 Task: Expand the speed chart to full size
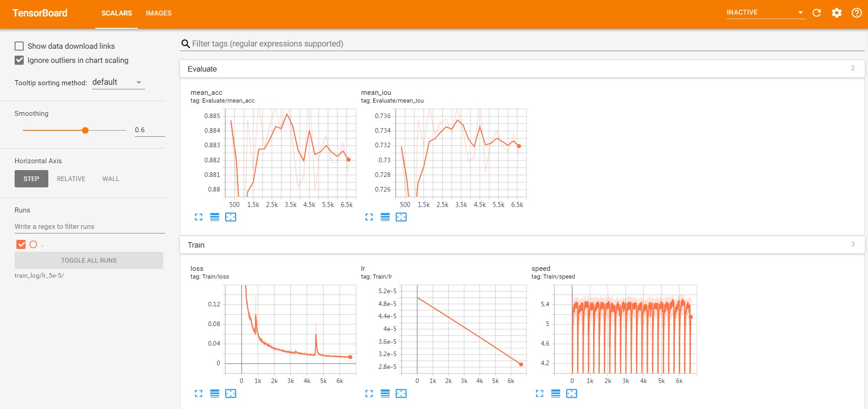(x=539, y=393)
